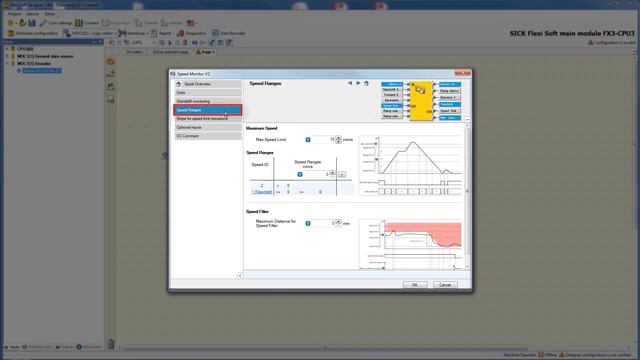
Task: Select the Units section in dialog sidebar
Action: (208, 93)
